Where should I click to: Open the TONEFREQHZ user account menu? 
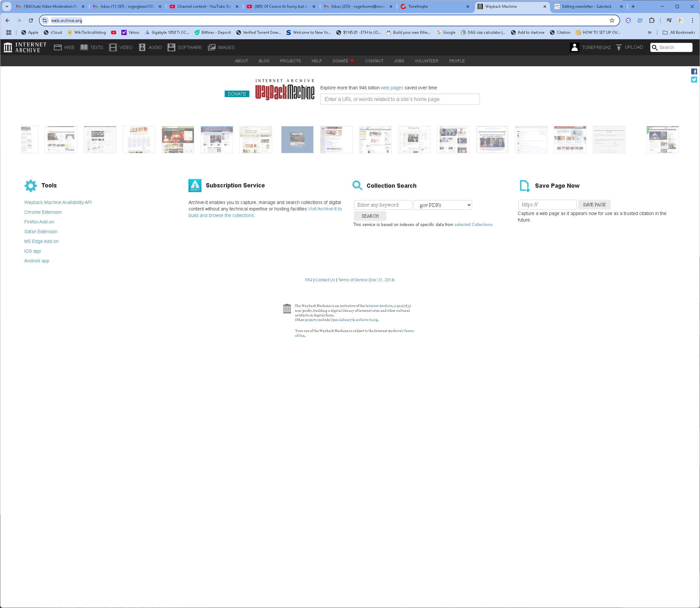coord(591,47)
